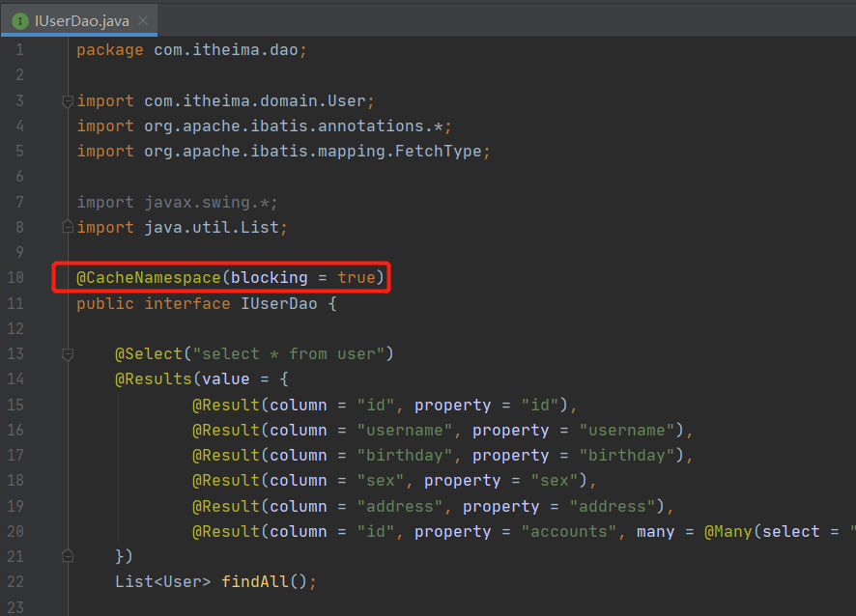Image resolution: width=856 pixels, height=616 pixels.
Task: Click the unused 'javax.swing.*' import
Action: click(207, 203)
